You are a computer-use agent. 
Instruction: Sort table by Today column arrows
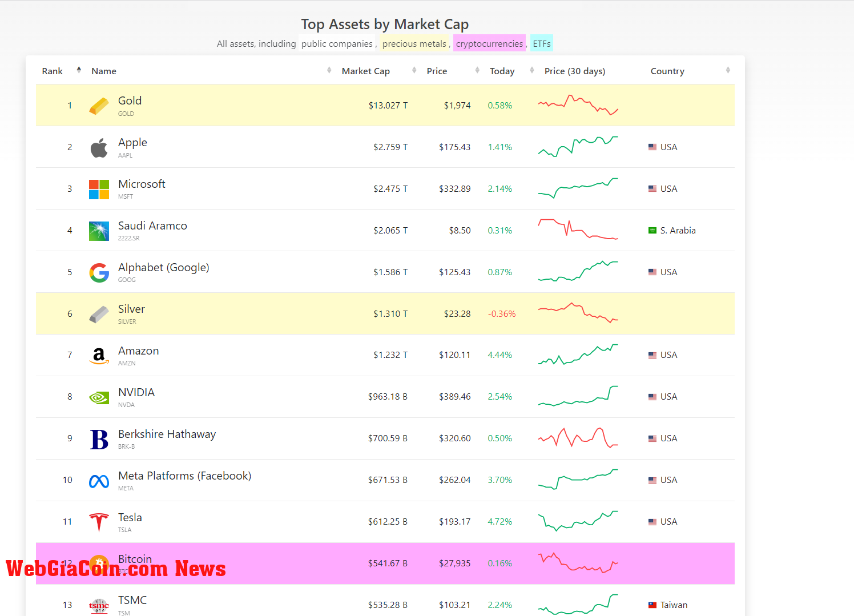pyautogui.click(x=532, y=70)
